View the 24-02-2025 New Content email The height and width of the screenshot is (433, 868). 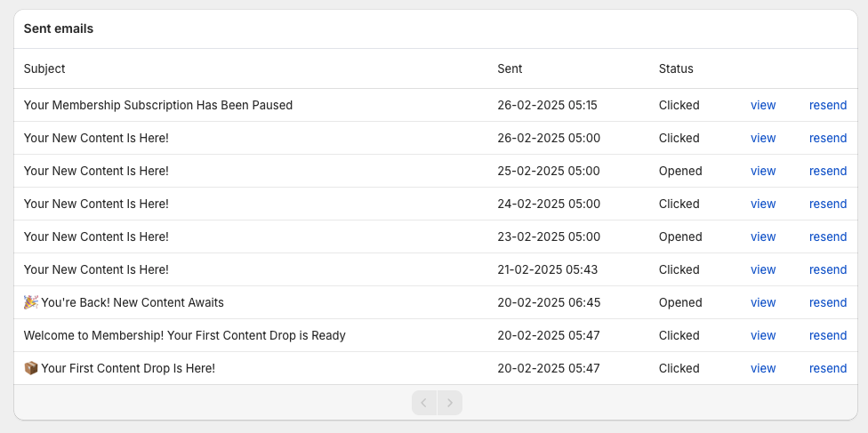click(763, 204)
